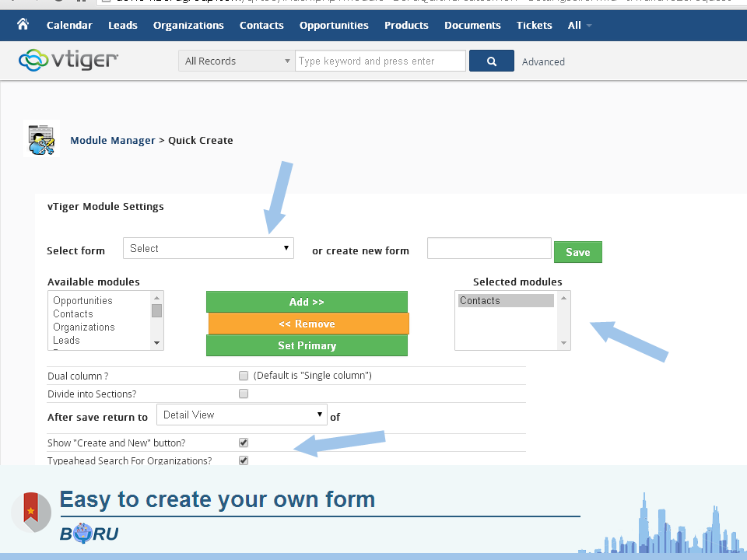This screenshot has height=560, width=747.
Task: Click down arrow of Available modules scrollbar
Action: click(156, 343)
